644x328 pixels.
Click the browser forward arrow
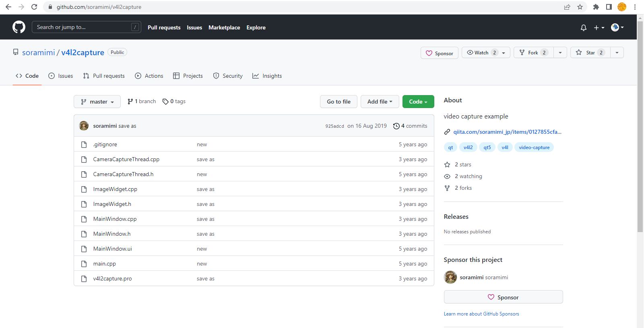tap(21, 7)
